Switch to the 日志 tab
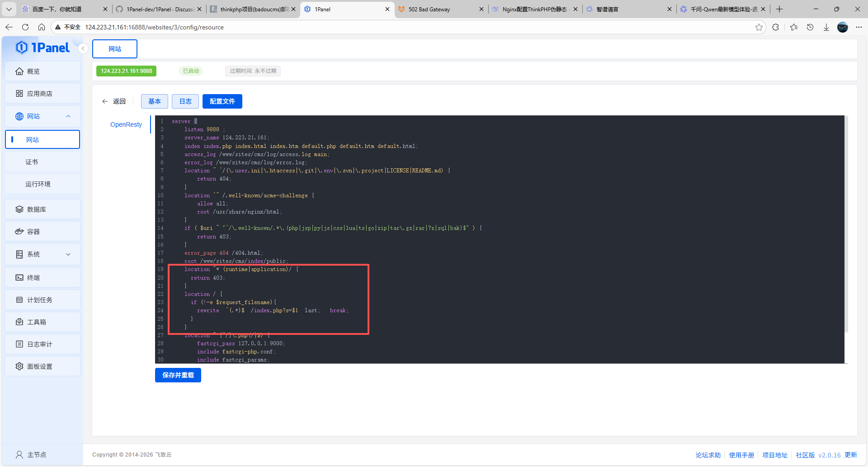 185,101
